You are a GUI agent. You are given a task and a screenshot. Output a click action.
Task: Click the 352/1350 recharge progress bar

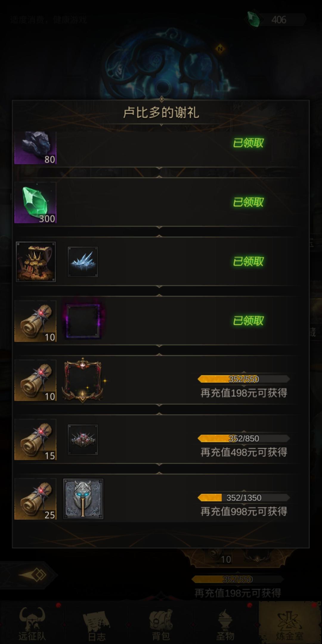click(244, 498)
